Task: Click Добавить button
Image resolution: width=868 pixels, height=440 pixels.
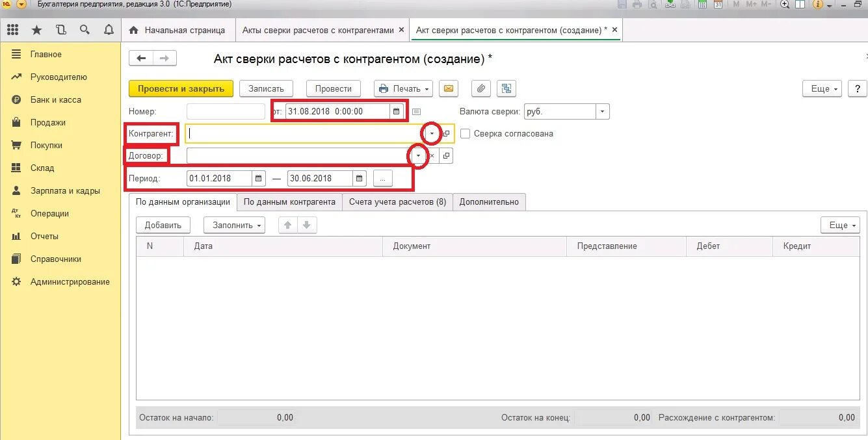Action: pos(163,226)
